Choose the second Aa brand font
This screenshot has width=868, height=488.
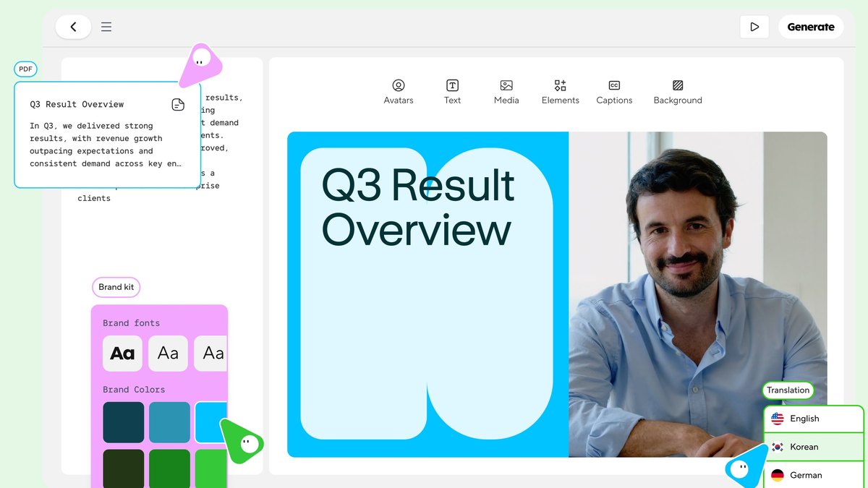pyautogui.click(x=168, y=354)
